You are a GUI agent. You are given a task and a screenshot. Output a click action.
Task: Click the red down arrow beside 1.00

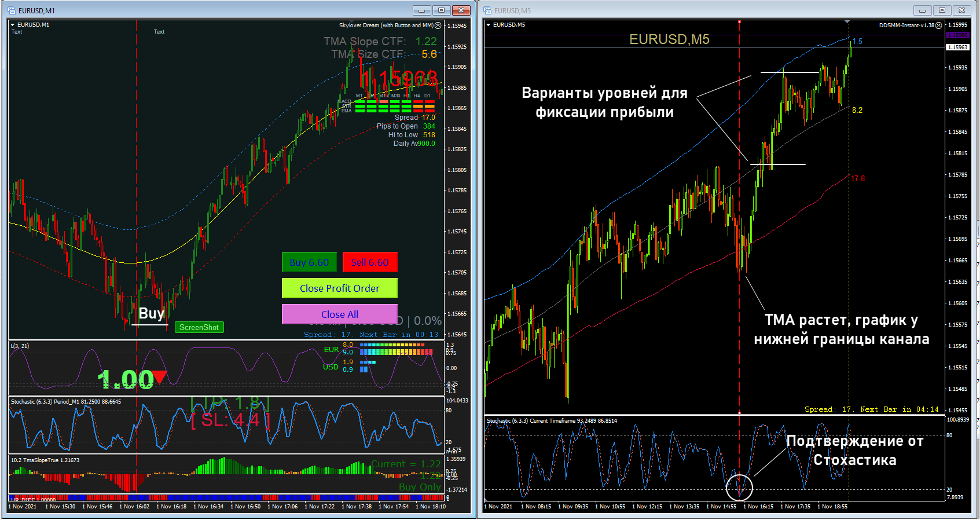click(x=160, y=376)
